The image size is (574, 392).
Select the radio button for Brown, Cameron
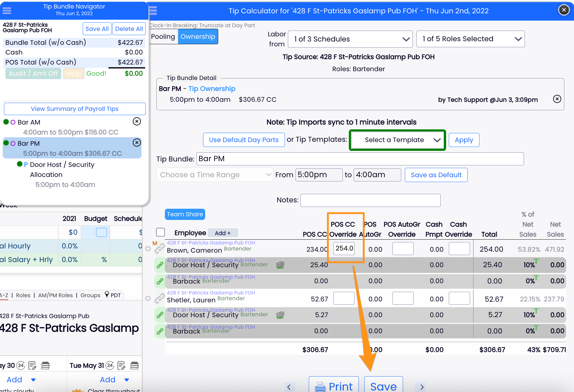pos(148,249)
